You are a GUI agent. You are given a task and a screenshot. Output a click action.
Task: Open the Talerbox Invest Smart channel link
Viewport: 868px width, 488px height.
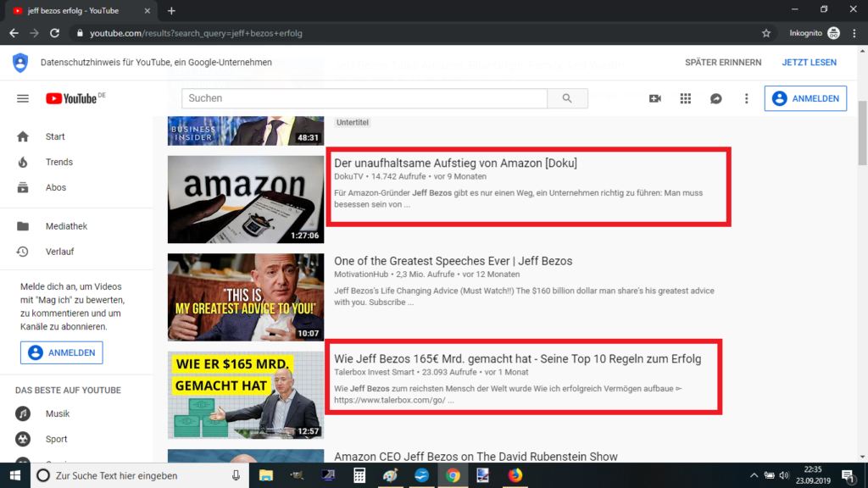coord(374,373)
